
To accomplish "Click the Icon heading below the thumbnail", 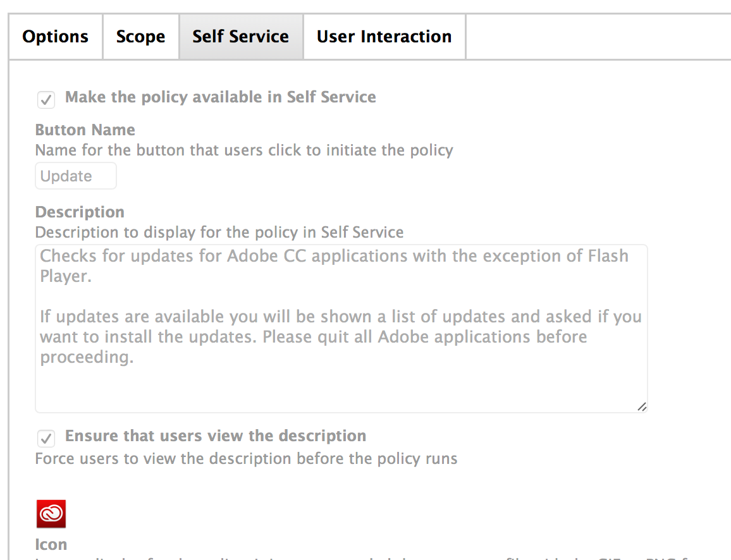I will [x=51, y=544].
